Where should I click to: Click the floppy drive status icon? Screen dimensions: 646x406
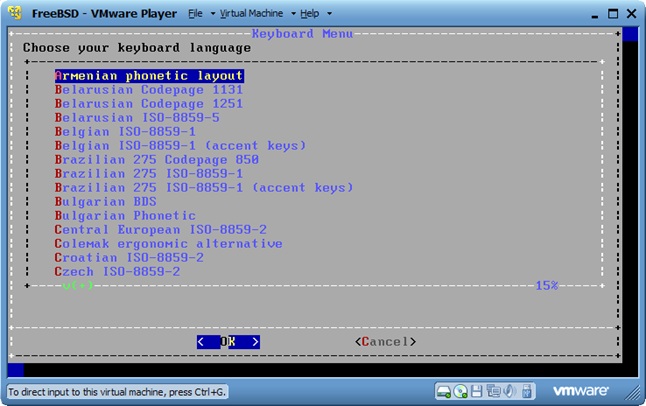tap(477, 391)
